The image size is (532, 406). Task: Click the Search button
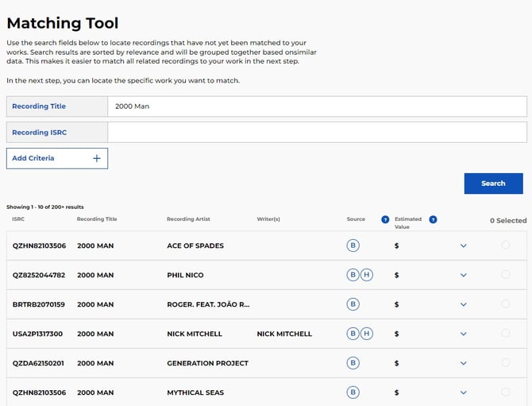[x=493, y=184]
